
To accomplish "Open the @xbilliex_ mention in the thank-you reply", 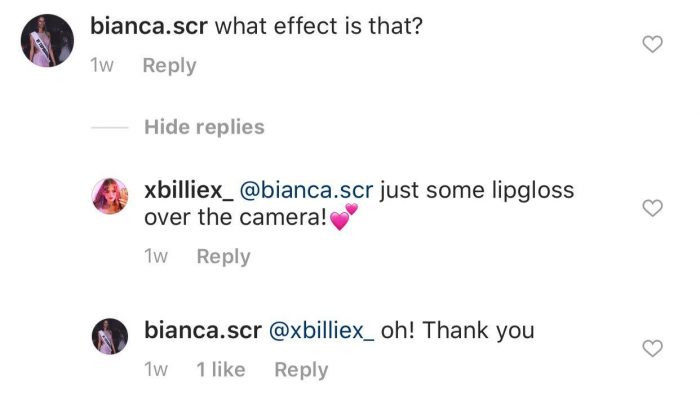I will (x=321, y=331).
